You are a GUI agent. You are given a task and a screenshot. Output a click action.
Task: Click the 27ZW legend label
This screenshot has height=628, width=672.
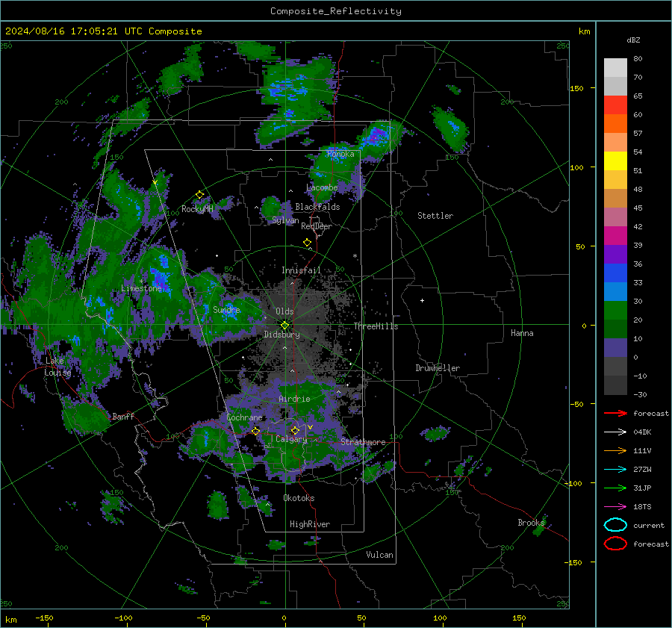[x=642, y=470]
